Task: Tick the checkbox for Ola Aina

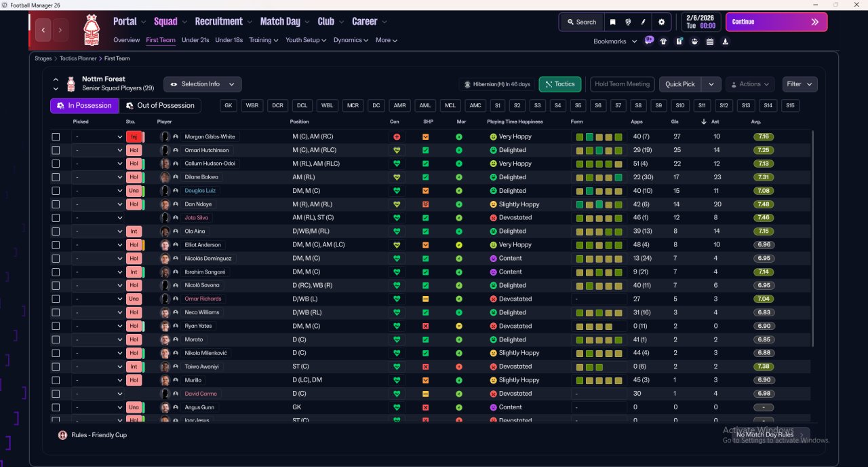Action: click(x=56, y=231)
